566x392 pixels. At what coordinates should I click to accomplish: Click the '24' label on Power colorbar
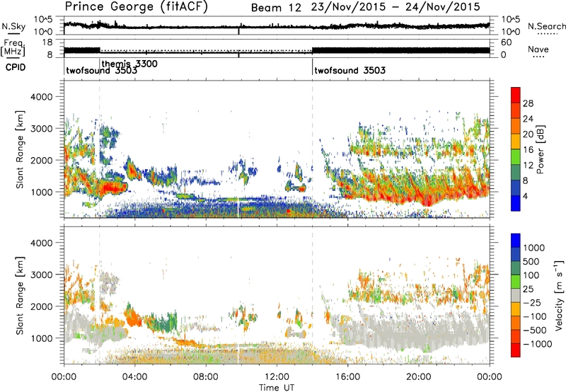[x=528, y=119]
